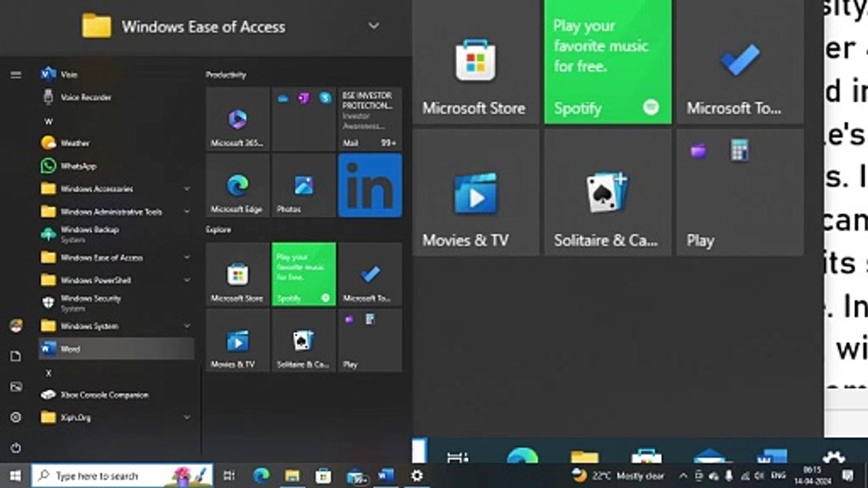Viewport: 868px width, 488px height.
Task: Open LinkedIn tile in Productivity group
Action: (370, 185)
